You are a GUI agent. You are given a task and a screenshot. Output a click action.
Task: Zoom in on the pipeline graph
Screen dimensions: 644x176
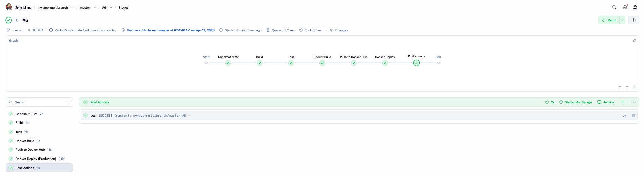(620, 86)
